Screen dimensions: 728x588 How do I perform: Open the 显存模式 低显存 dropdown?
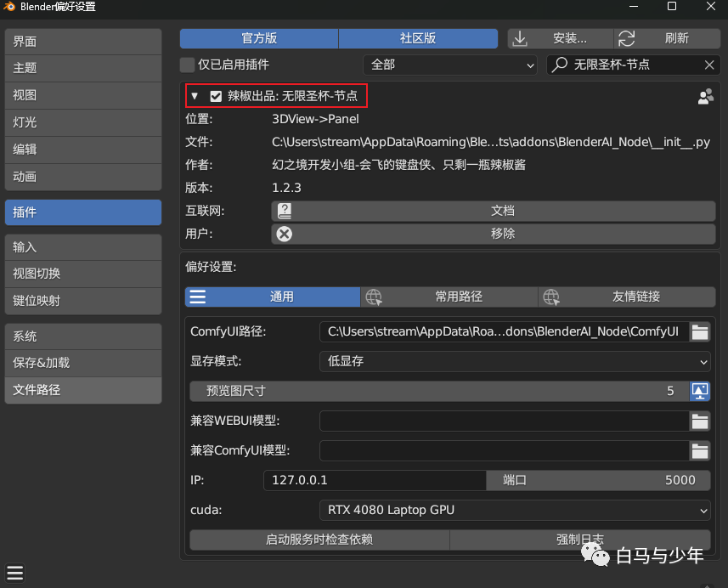pyautogui.click(x=515, y=361)
